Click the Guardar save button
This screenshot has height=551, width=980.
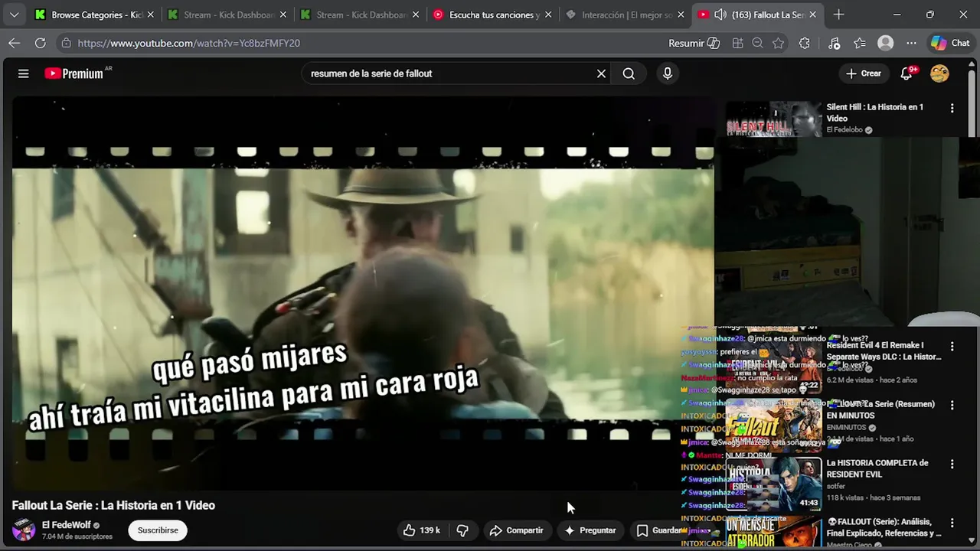coord(660,530)
